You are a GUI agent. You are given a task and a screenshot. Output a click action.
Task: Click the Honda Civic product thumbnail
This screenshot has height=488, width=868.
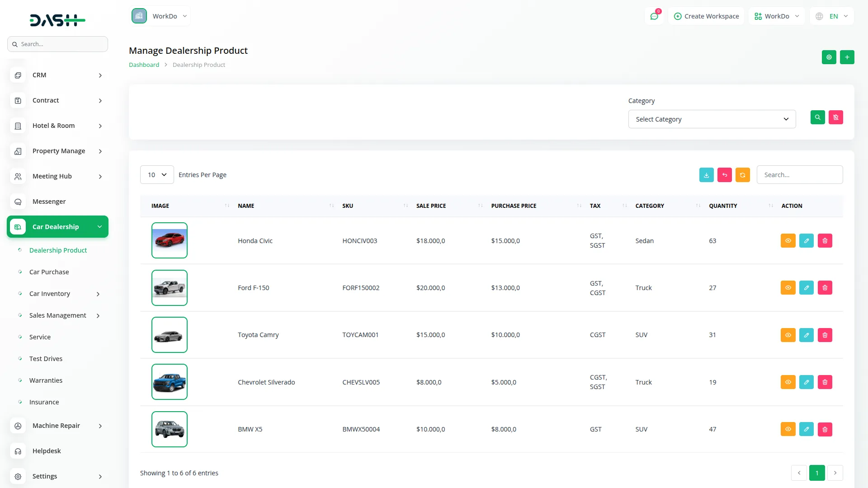click(x=169, y=240)
